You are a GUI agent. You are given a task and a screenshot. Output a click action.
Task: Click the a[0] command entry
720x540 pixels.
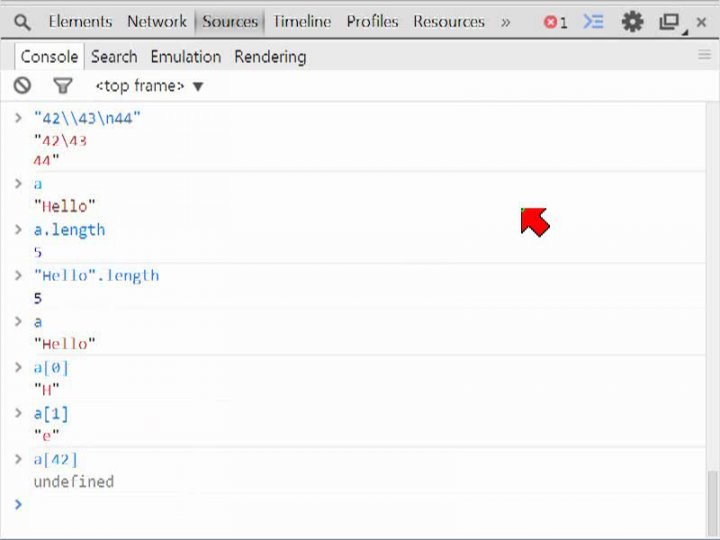[x=51, y=367]
